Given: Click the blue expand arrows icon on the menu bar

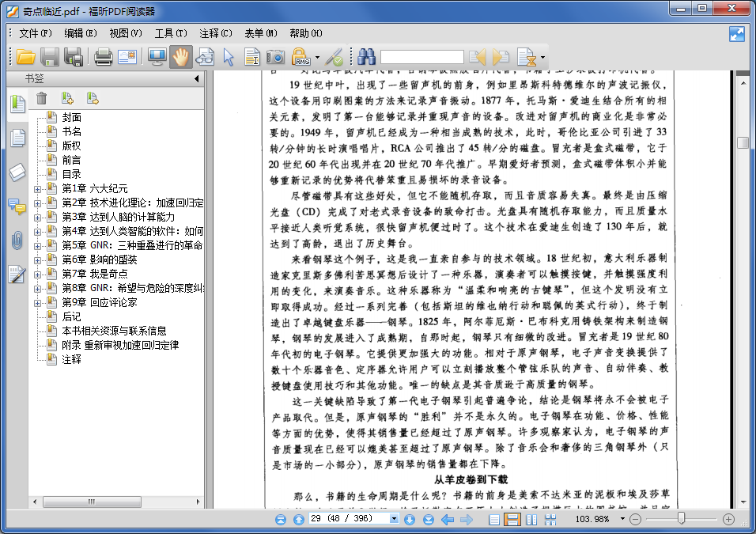Looking at the screenshot, I should pos(737,34).
